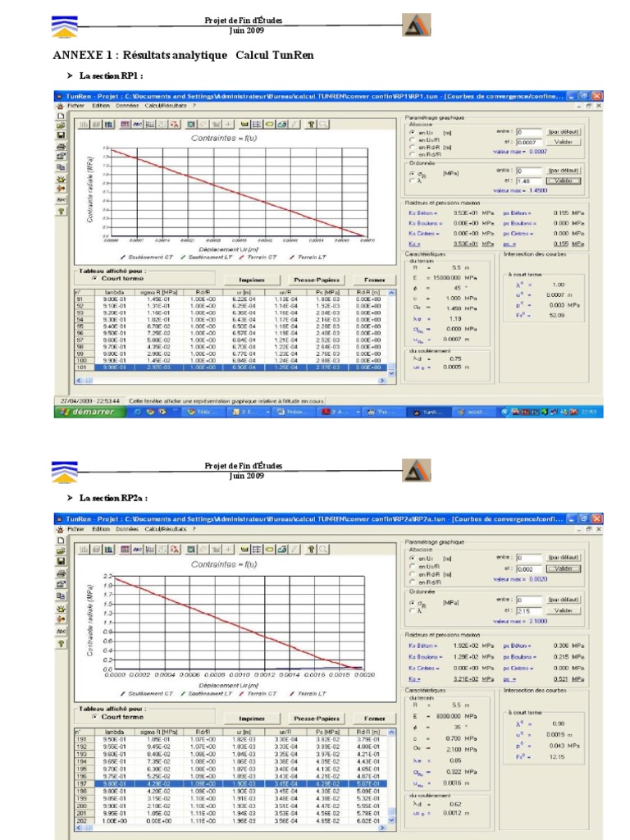
Task: Click help key icon at bottom of RP1 sidebar
Action: tap(61, 211)
